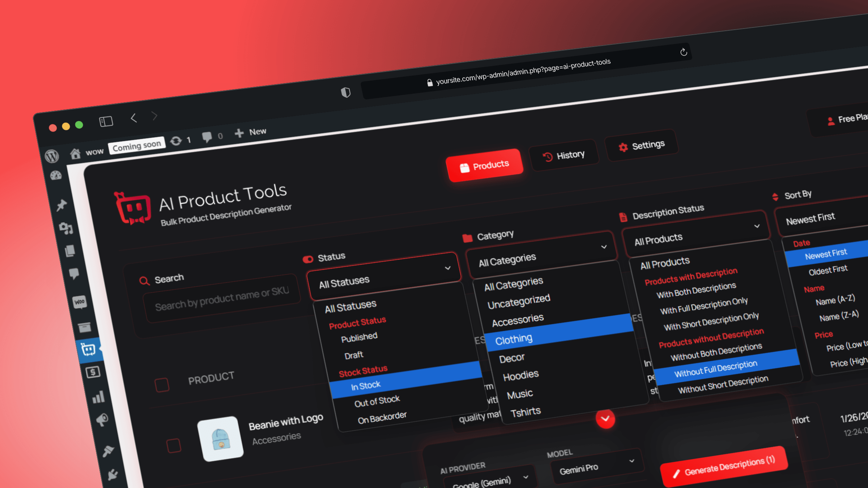Choose Published status option
This screenshot has height=488, width=868.
click(359, 337)
